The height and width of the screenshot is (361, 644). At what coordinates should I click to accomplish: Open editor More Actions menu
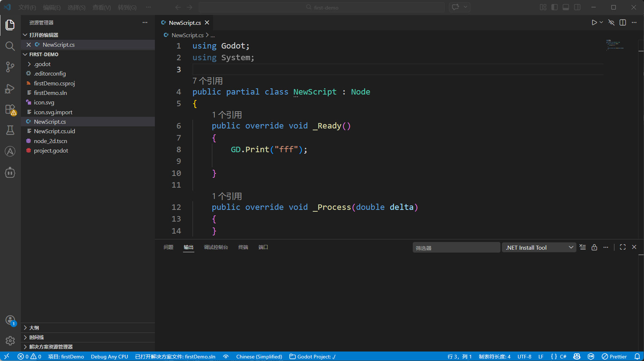tap(634, 23)
